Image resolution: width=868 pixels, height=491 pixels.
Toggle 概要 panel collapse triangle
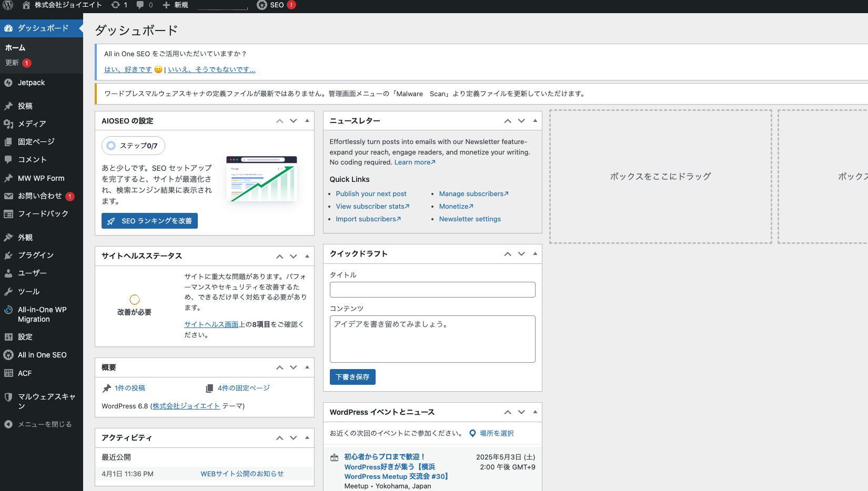pyautogui.click(x=307, y=367)
